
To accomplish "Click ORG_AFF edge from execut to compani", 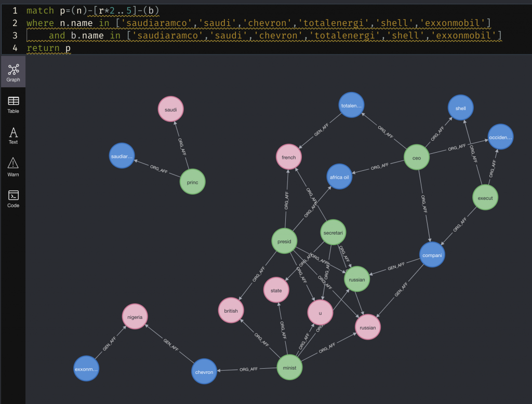I will tap(460, 225).
